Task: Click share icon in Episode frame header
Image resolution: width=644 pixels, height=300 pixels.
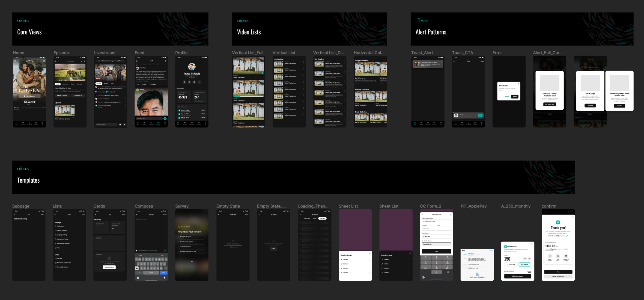Action: click(x=81, y=61)
